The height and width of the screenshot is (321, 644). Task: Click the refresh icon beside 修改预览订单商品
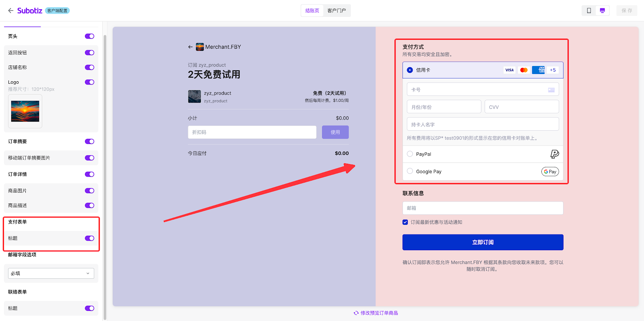(356, 313)
